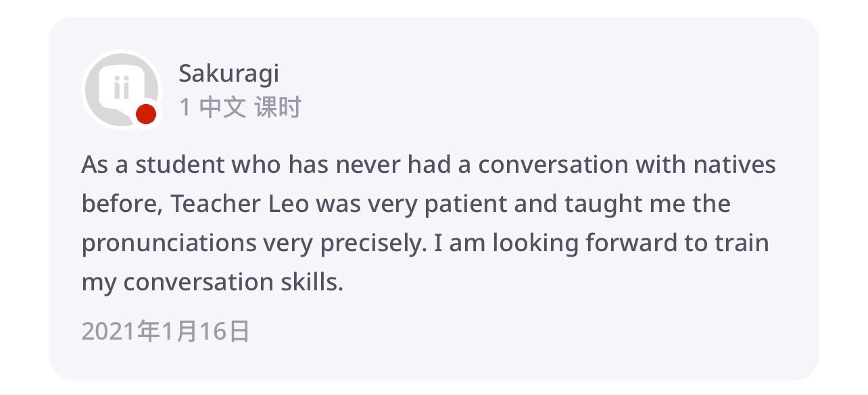The height and width of the screenshot is (395, 868).
Task: Click the last line "my conversation skills."
Action: coord(212,283)
